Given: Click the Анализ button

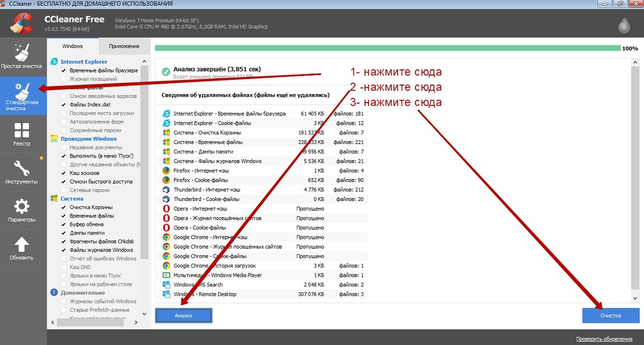Looking at the screenshot, I should coord(184,315).
